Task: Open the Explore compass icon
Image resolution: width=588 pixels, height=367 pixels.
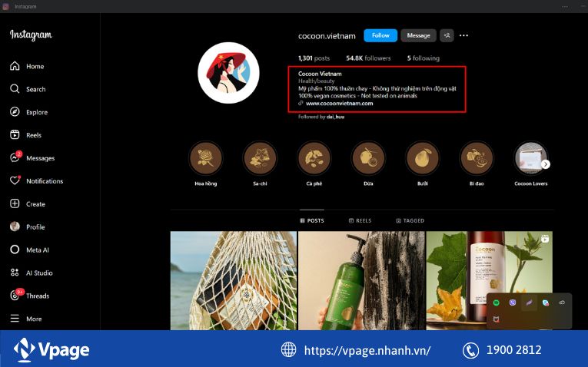Action: tap(15, 111)
